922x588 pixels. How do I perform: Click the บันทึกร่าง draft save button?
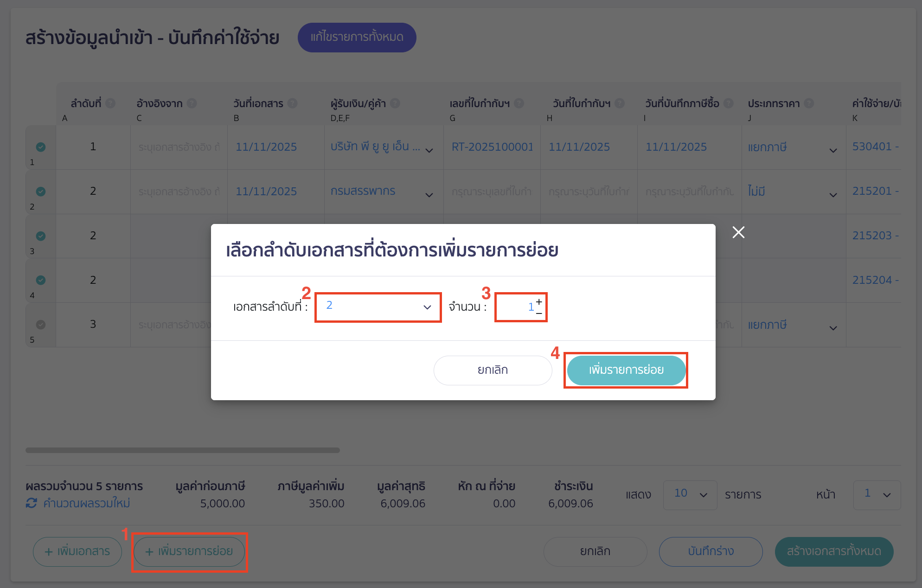pyautogui.click(x=711, y=551)
